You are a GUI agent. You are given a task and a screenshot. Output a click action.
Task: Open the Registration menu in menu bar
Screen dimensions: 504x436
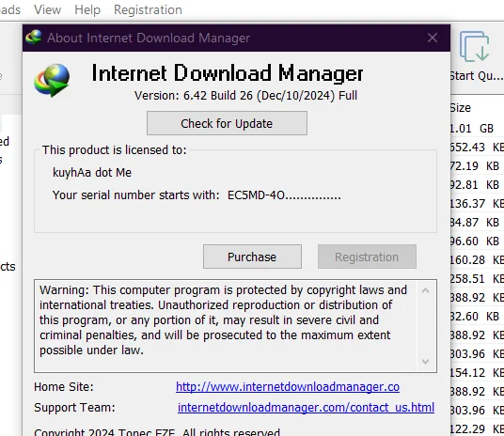(x=148, y=9)
